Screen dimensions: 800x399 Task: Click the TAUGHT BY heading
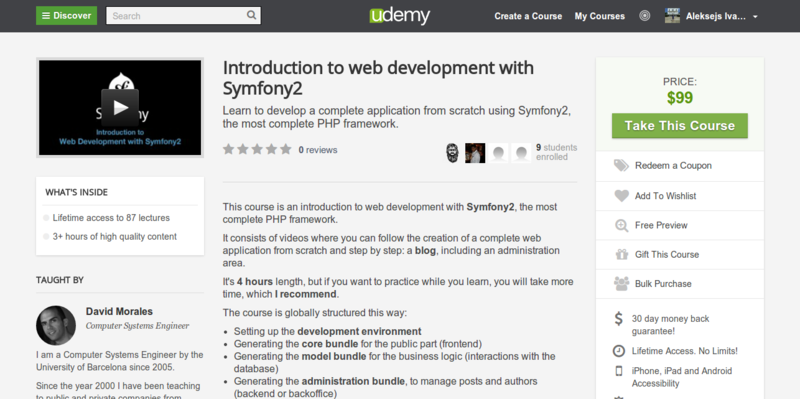[x=60, y=280]
